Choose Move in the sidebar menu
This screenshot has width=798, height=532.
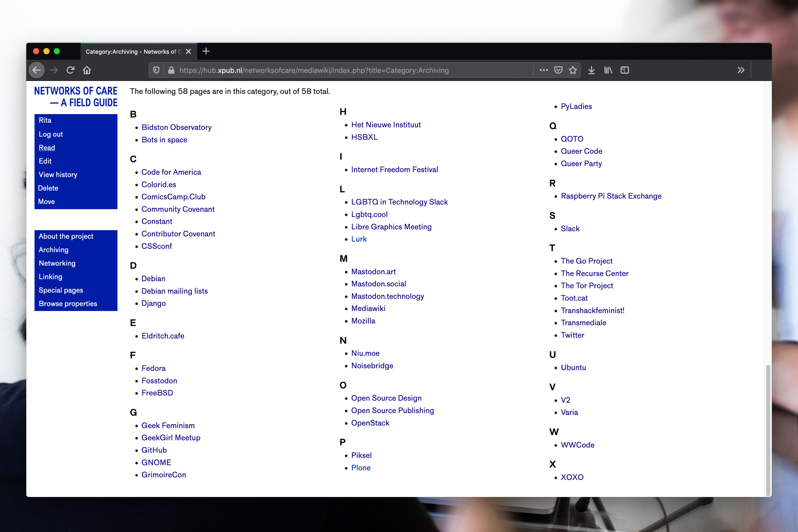pyautogui.click(x=47, y=202)
